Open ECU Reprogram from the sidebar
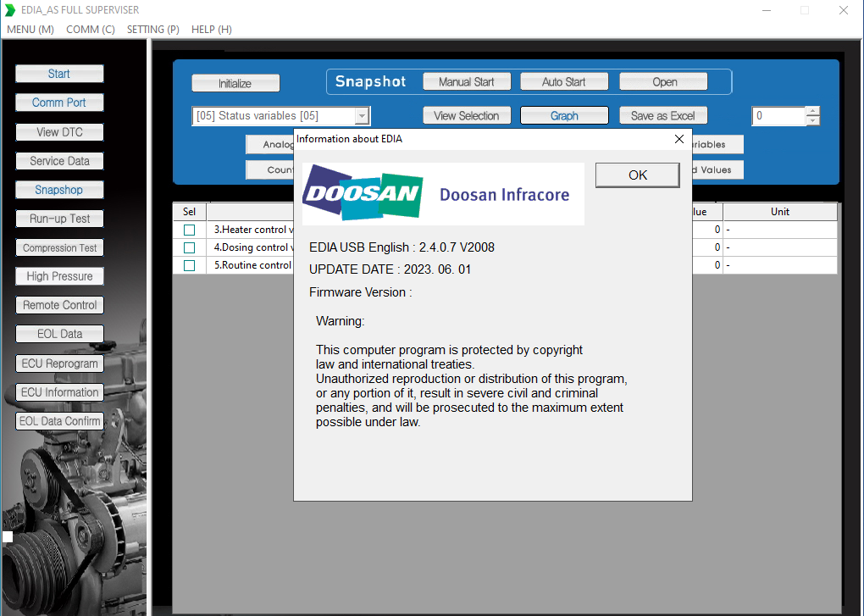 (59, 363)
